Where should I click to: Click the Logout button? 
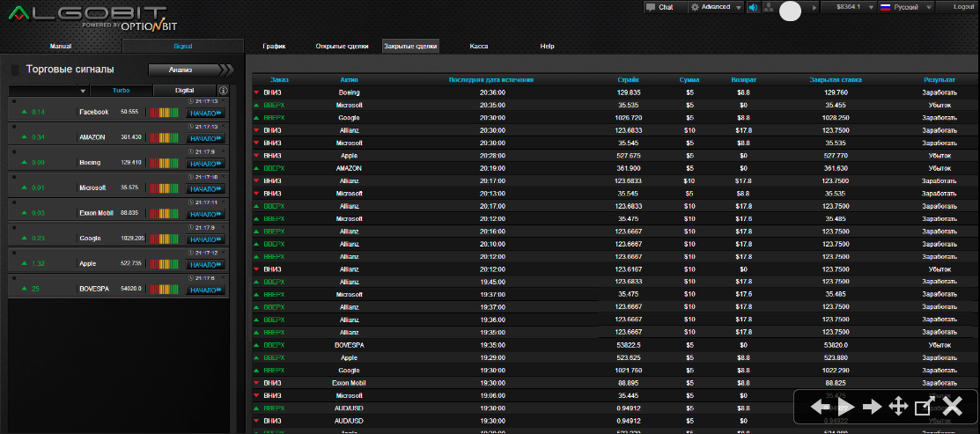[x=963, y=7]
